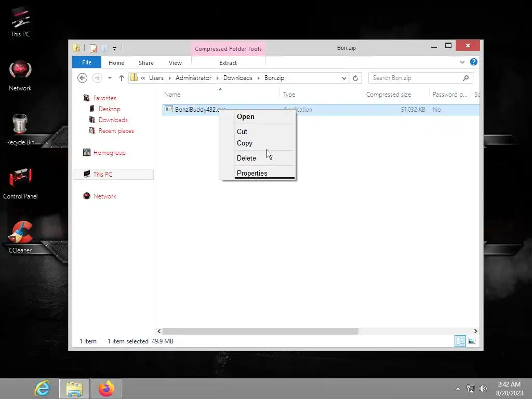Viewport: 532px width, 399px height.
Task: Switch to Large icons view button
Action: (472, 341)
